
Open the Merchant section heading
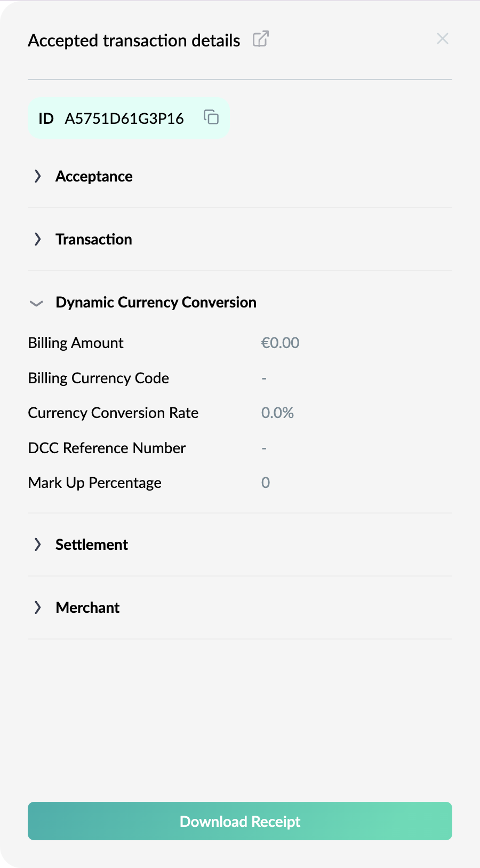click(87, 607)
